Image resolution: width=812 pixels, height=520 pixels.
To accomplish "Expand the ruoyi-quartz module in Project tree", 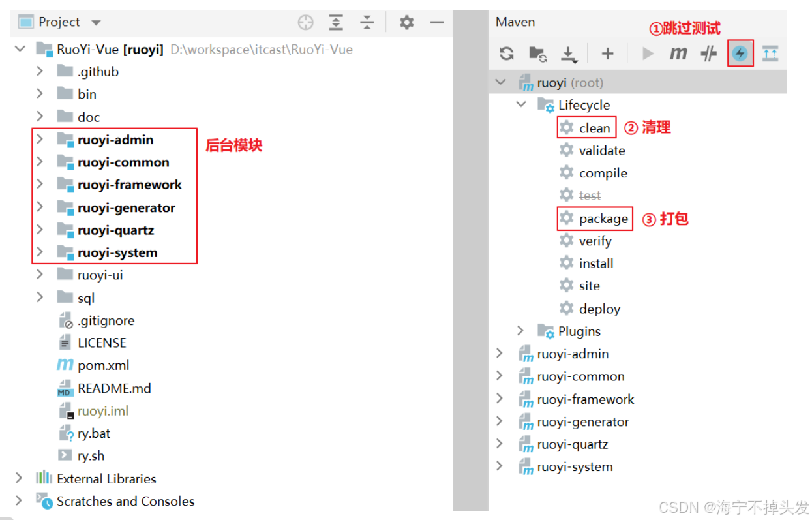I will 40,229.
